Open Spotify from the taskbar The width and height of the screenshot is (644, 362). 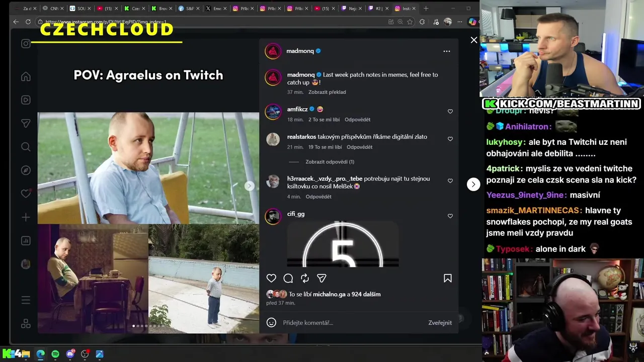click(55, 354)
